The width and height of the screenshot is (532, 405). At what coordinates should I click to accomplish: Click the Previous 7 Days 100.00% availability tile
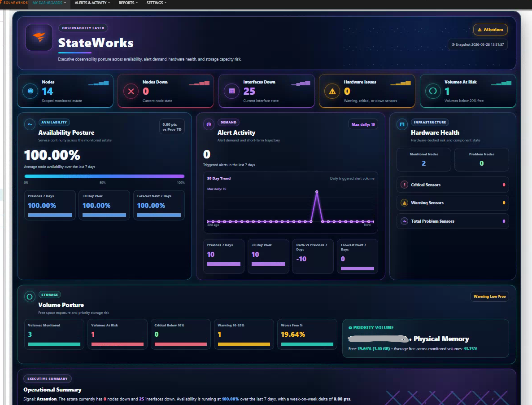tap(50, 205)
